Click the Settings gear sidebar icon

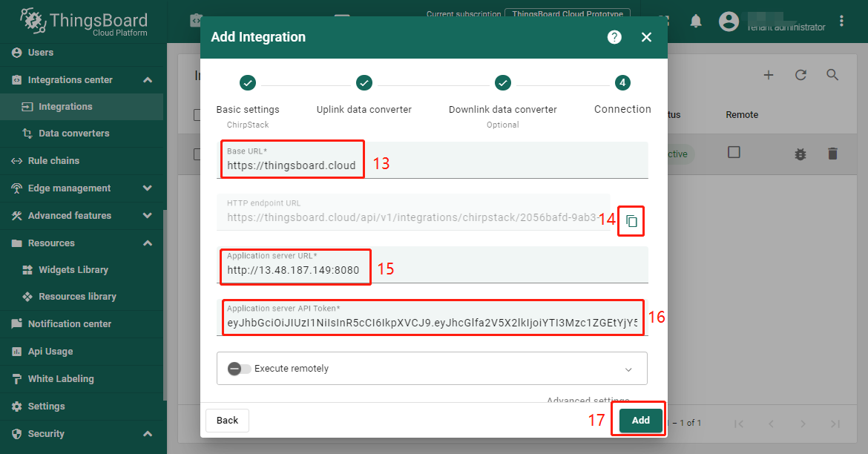click(x=16, y=407)
